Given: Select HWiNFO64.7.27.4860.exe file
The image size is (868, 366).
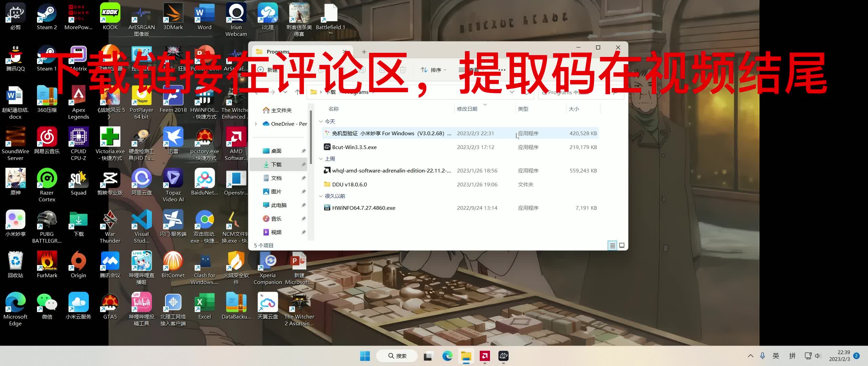Looking at the screenshot, I should [x=460, y=208].
